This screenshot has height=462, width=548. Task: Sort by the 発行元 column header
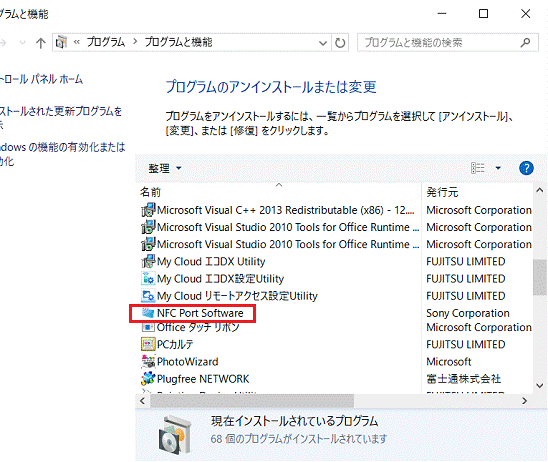click(442, 192)
